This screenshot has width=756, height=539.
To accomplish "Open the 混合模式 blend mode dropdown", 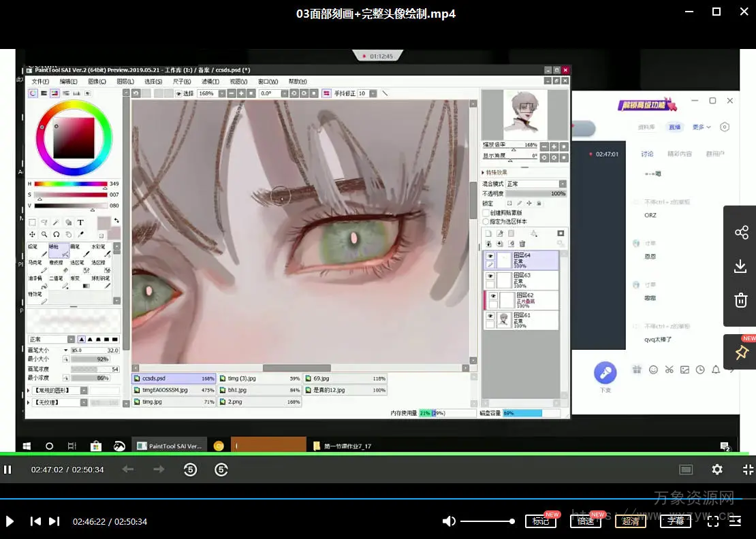I will [x=536, y=184].
